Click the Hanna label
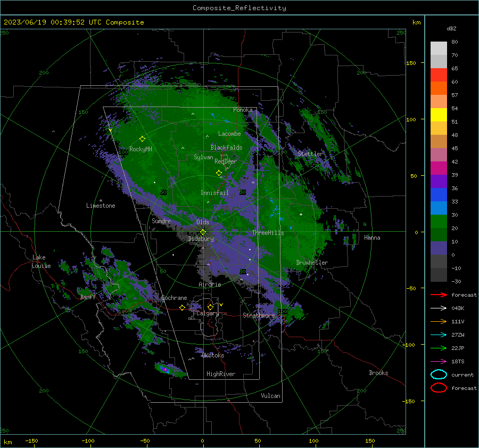Screen dimensions: 479x448 pos(372,238)
